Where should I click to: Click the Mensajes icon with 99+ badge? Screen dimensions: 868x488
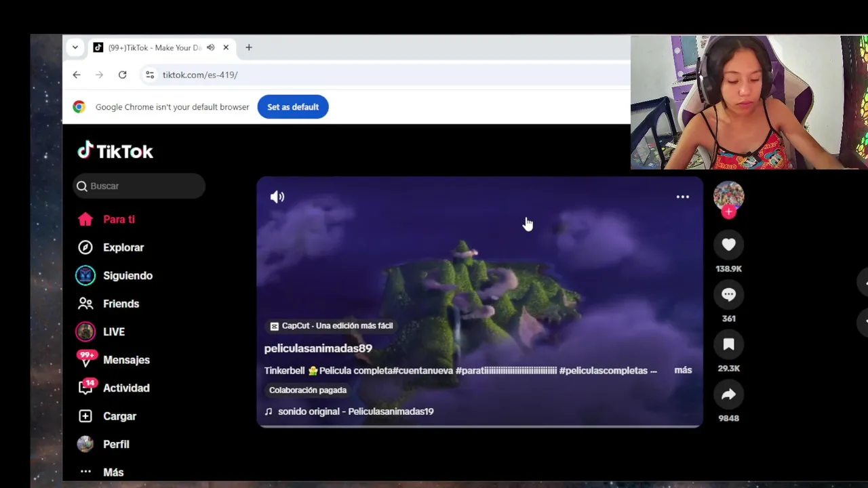[x=86, y=359]
